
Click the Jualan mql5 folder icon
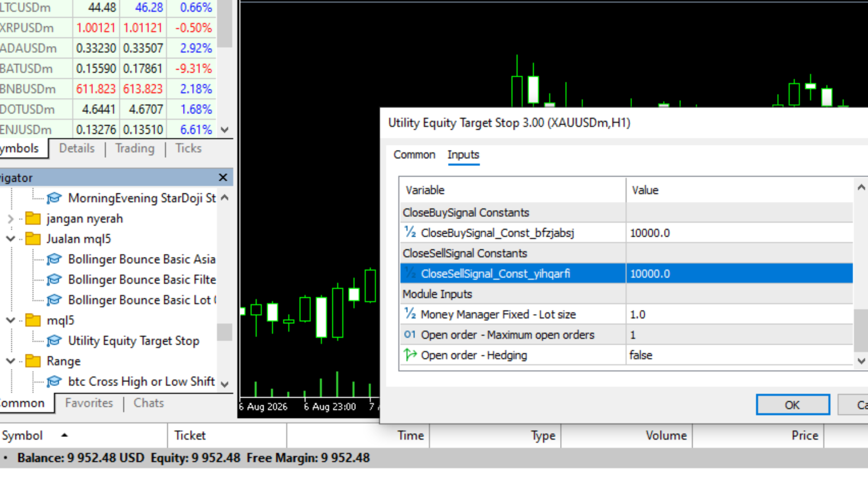pos(33,239)
